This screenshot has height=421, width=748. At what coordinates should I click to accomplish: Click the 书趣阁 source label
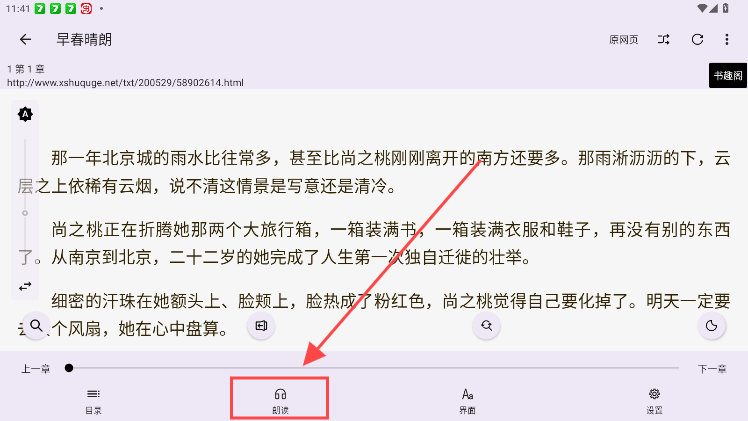pyautogui.click(x=727, y=75)
